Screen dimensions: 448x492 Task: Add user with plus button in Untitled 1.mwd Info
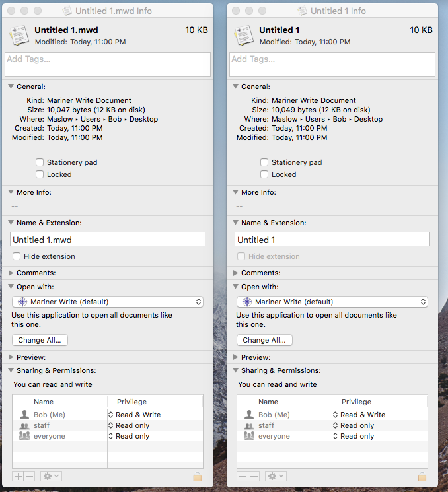coord(18,476)
